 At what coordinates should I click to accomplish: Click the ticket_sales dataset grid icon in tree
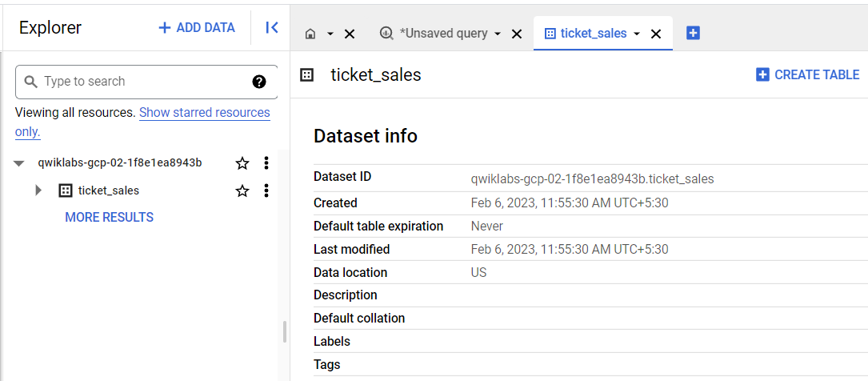click(66, 191)
